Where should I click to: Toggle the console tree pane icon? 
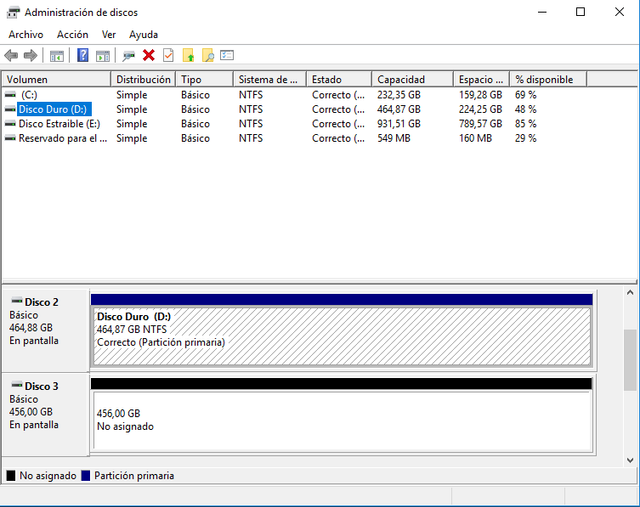57,56
